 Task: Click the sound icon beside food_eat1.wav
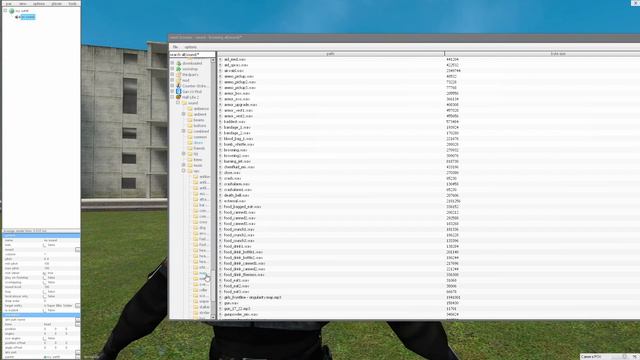pos(220,280)
